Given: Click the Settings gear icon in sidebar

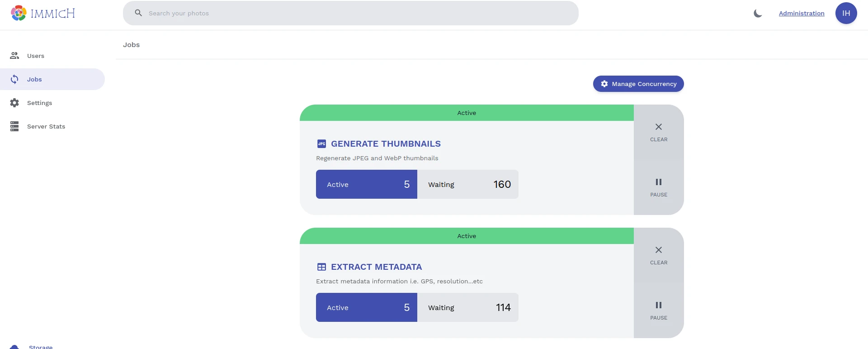Looking at the screenshot, I should tap(14, 103).
